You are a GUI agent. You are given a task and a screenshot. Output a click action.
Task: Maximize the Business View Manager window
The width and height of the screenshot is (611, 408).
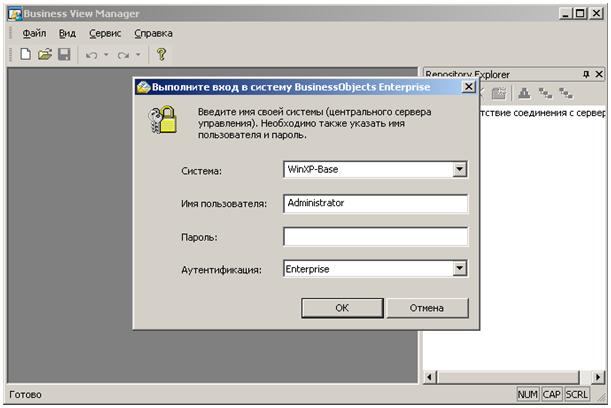[x=580, y=14]
